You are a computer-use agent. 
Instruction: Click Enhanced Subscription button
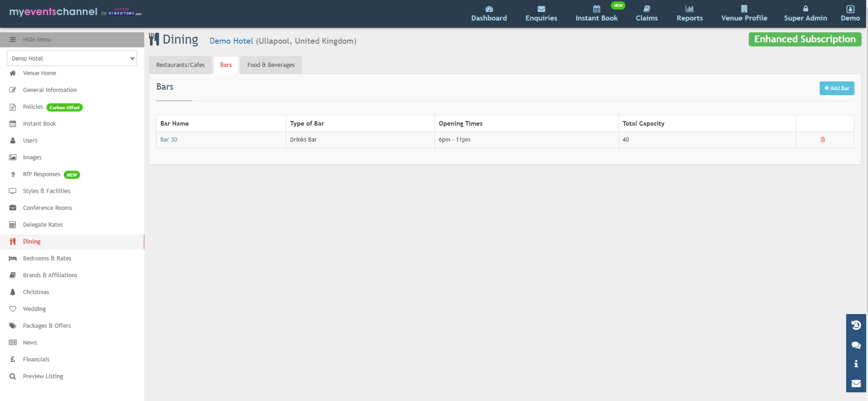coord(805,39)
